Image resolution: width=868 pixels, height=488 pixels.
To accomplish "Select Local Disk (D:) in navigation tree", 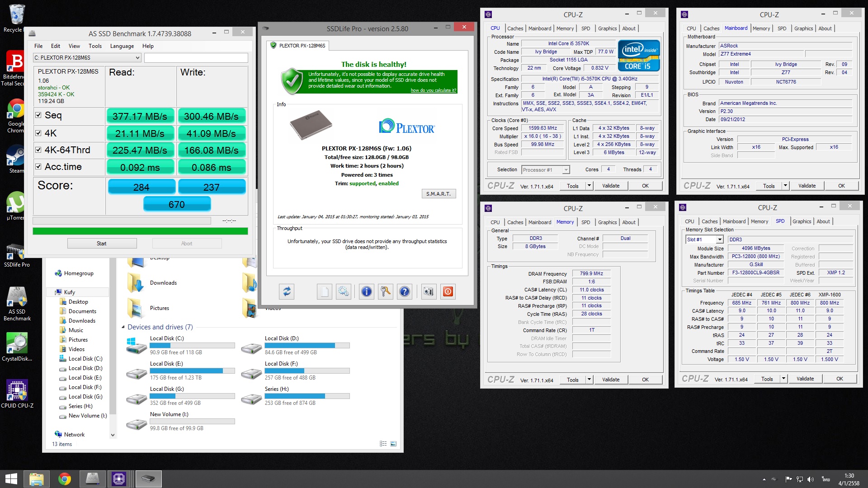I will click(85, 368).
